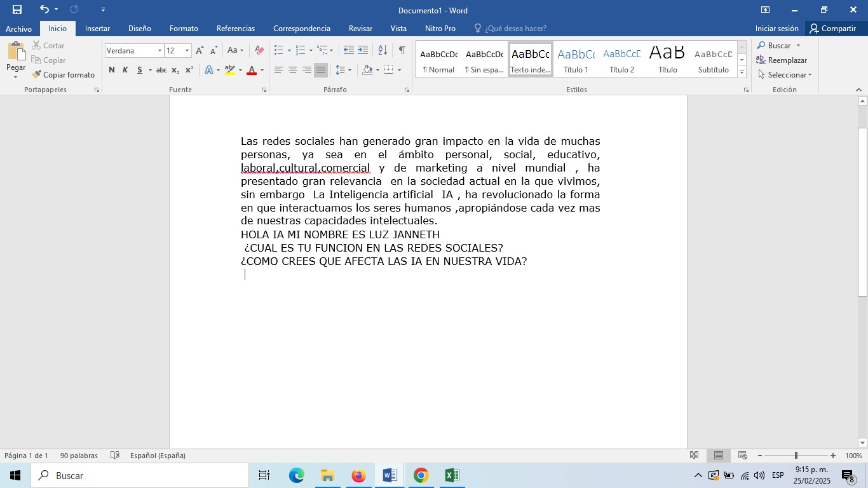This screenshot has width=868, height=488.
Task: Toggle underline (S) formatting
Action: pyautogui.click(x=139, y=70)
